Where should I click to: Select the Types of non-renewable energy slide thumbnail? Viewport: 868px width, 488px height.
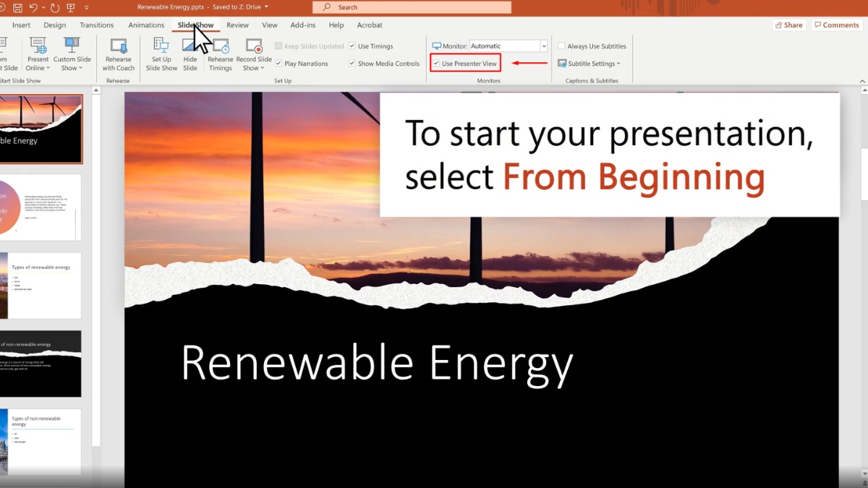point(41,442)
